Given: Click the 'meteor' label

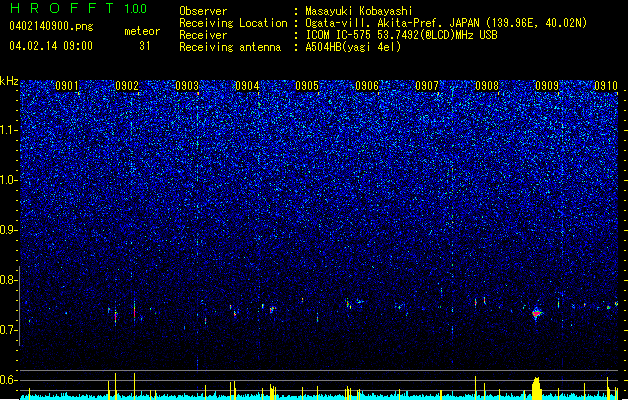Looking at the screenshot, I should pyautogui.click(x=142, y=31).
